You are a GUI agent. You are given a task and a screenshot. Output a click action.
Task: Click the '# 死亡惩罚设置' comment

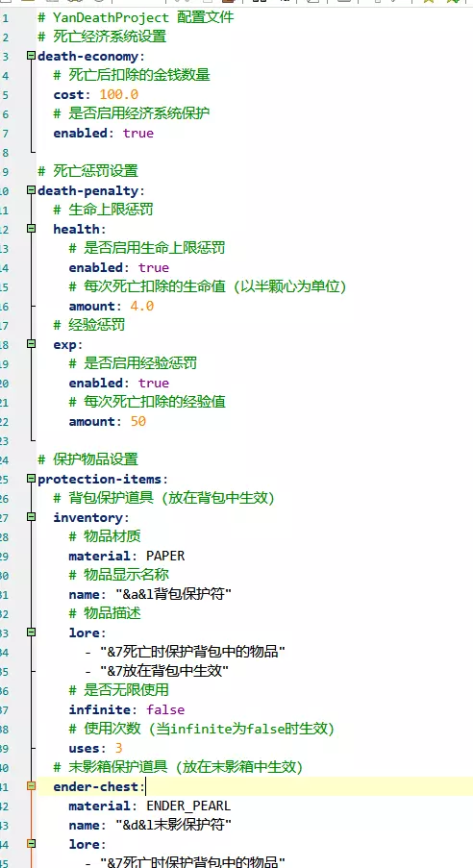(x=87, y=171)
